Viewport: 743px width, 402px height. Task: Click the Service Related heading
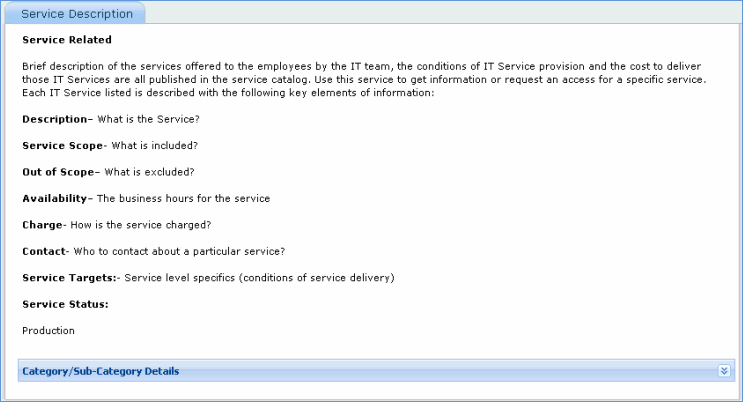tap(66, 40)
